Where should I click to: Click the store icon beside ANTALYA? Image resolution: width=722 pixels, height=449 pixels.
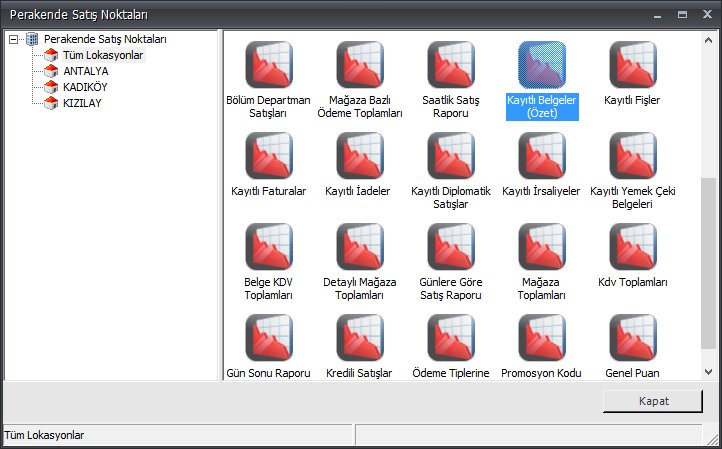51,71
